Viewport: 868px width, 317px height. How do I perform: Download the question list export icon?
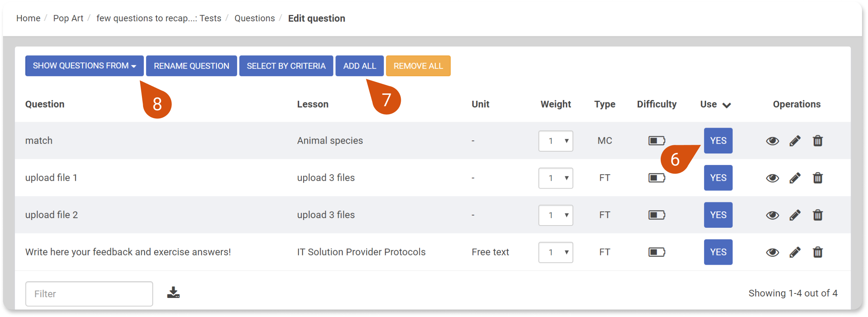coord(173,292)
